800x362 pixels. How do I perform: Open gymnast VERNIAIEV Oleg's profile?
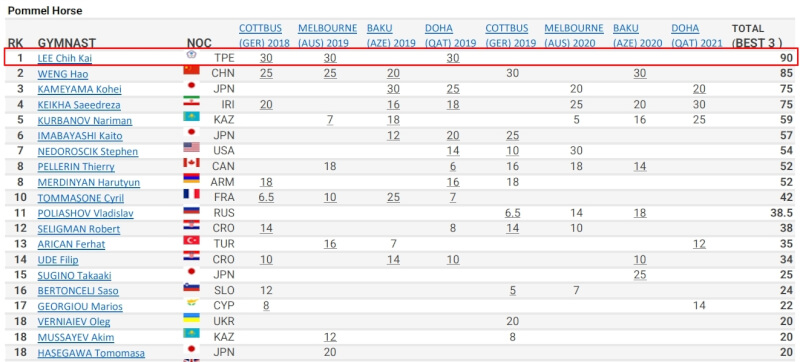point(74,322)
